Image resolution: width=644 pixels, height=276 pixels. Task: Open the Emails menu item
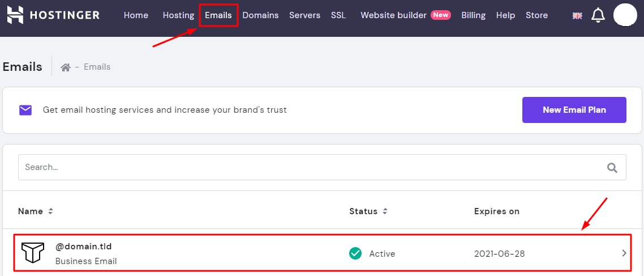218,15
